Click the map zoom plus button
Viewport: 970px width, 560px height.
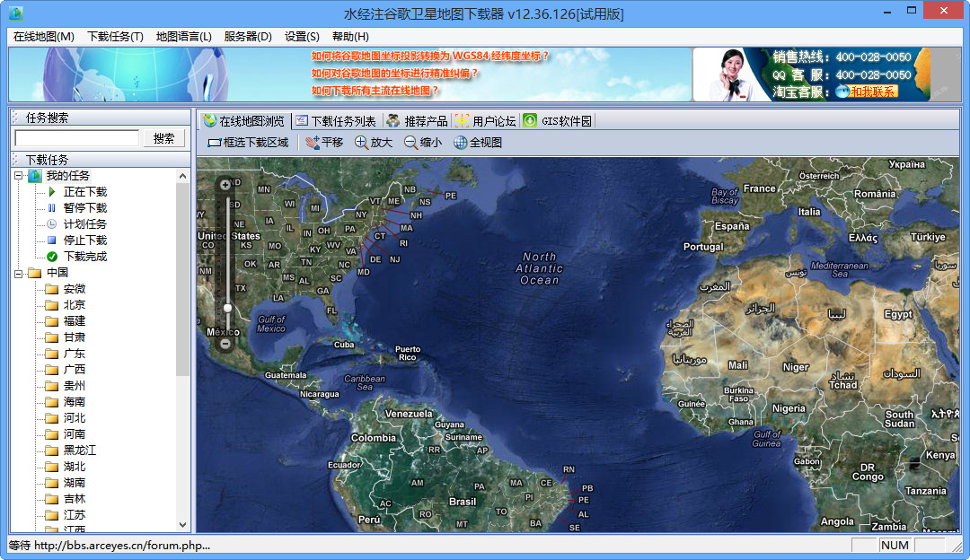point(225,184)
